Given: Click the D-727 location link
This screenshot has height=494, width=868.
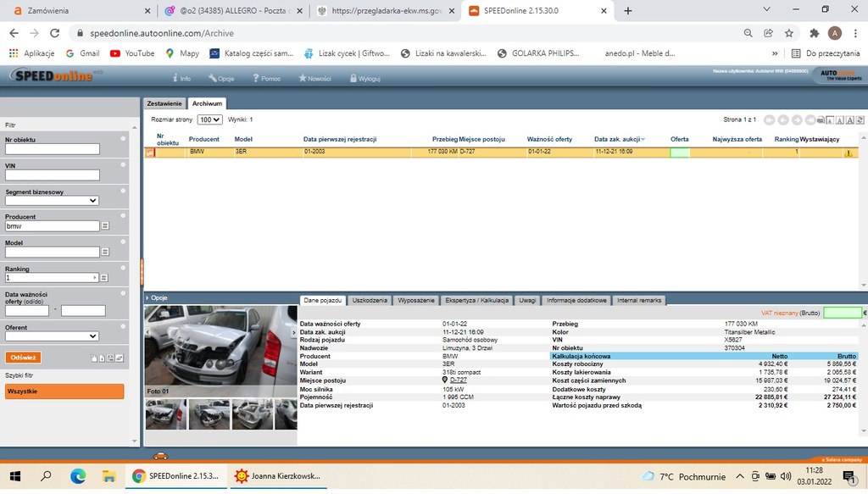Looking at the screenshot, I should click(x=459, y=380).
